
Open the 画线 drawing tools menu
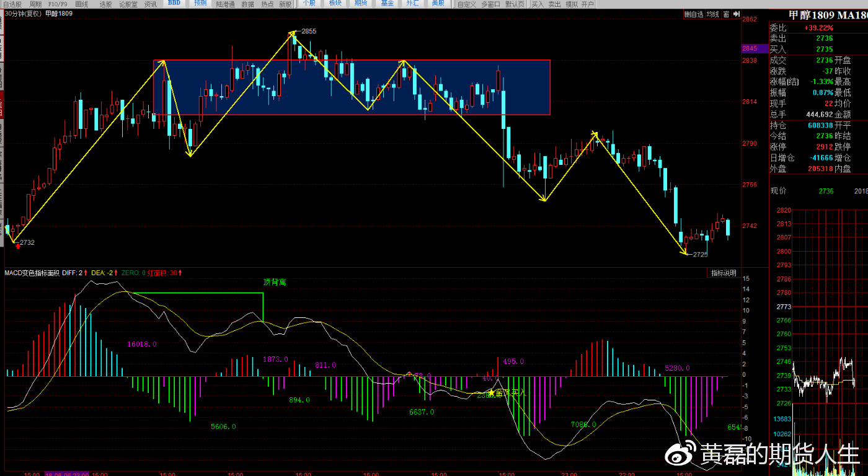pyautogui.click(x=81, y=4)
